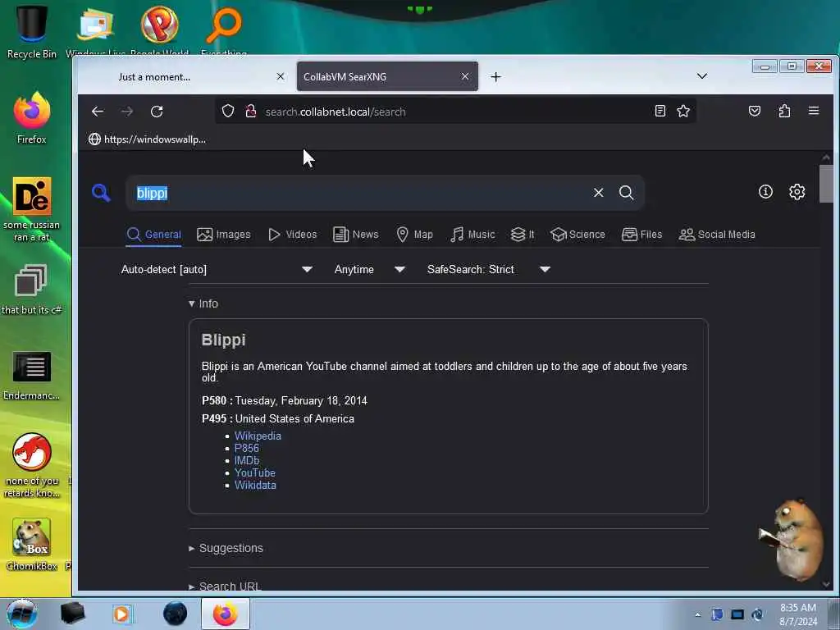The image size is (840, 630).
Task: Open the It search category
Action: (523, 235)
